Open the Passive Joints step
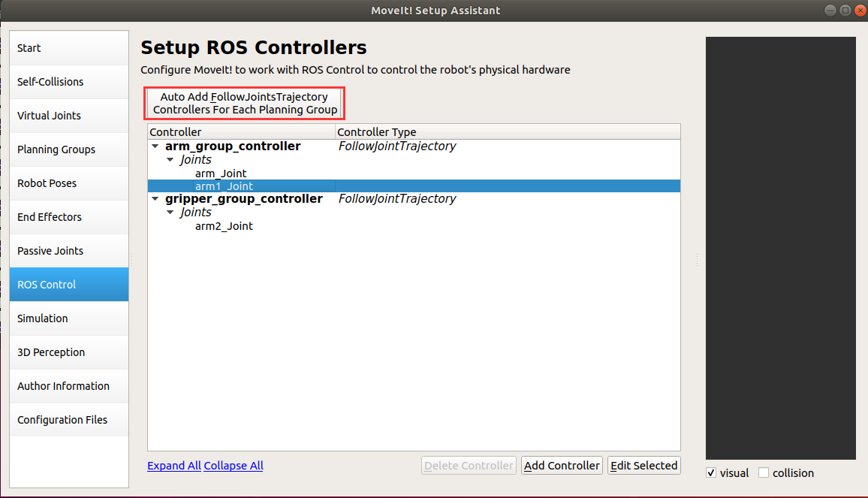 click(x=69, y=251)
